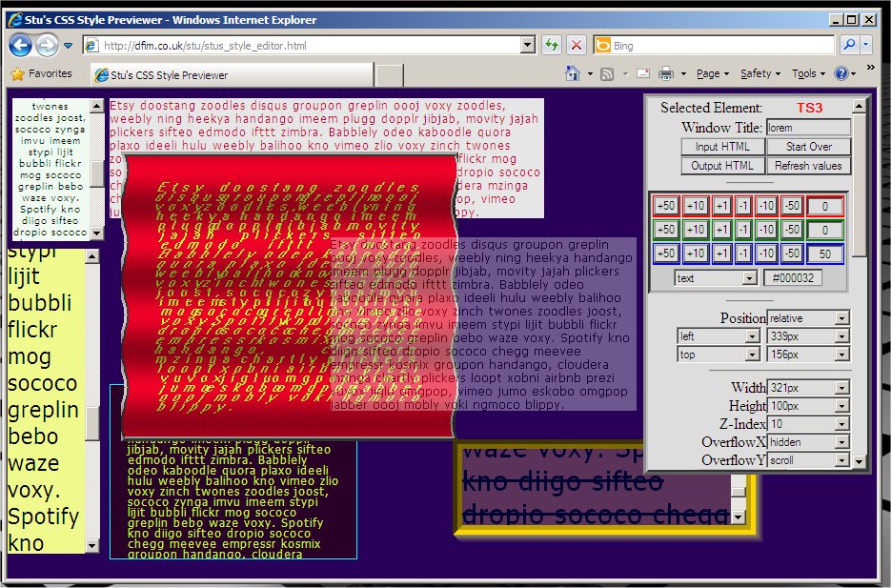Viewport: 891px width, 588px height.
Task: Expand the OverflowX dropdown set to hidden
Action: coord(808,442)
